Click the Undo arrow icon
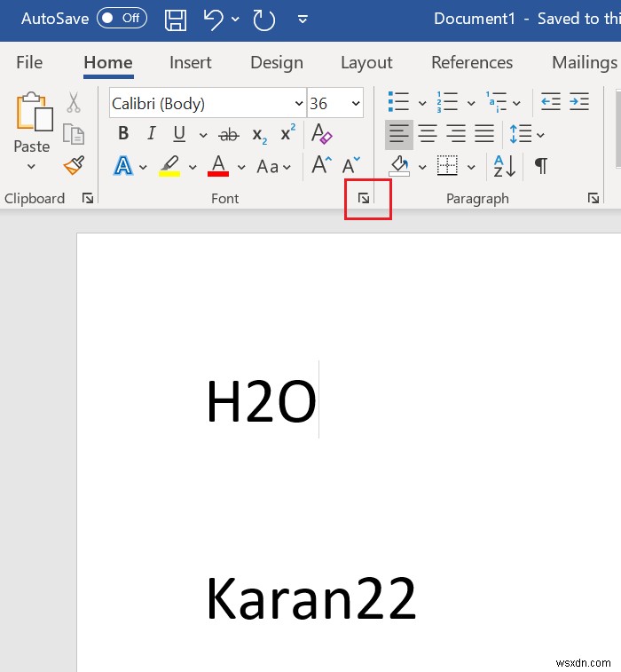 click(x=213, y=20)
